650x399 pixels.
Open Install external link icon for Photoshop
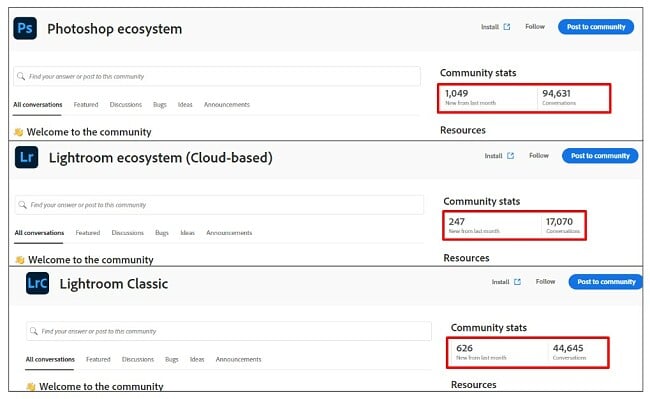tap(507, 27)
